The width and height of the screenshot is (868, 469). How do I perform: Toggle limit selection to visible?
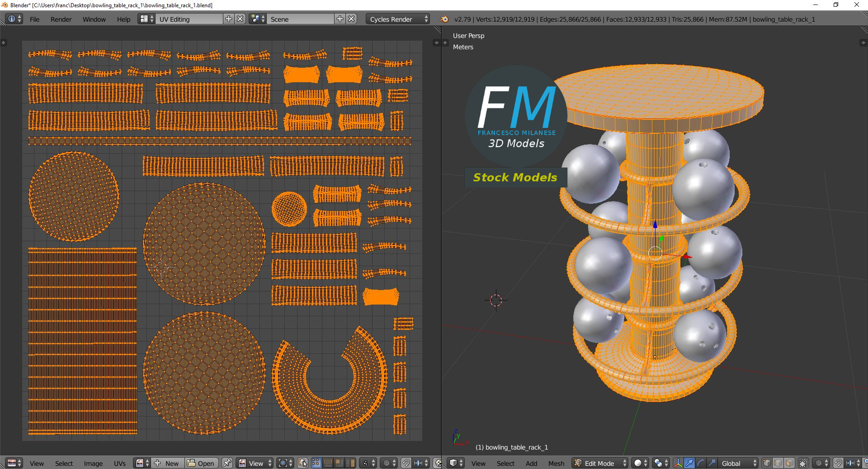(803, 463)
